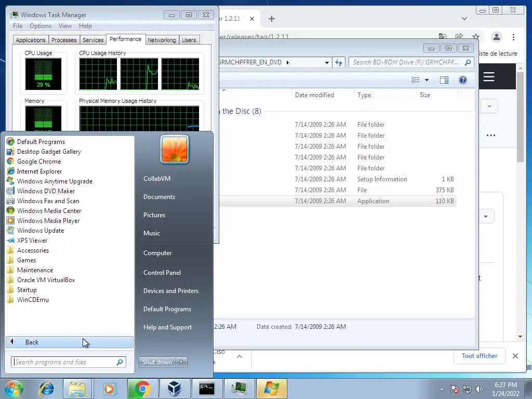Open Devices and Printers
Screen dimensions: 532x399
coord(170,291)
